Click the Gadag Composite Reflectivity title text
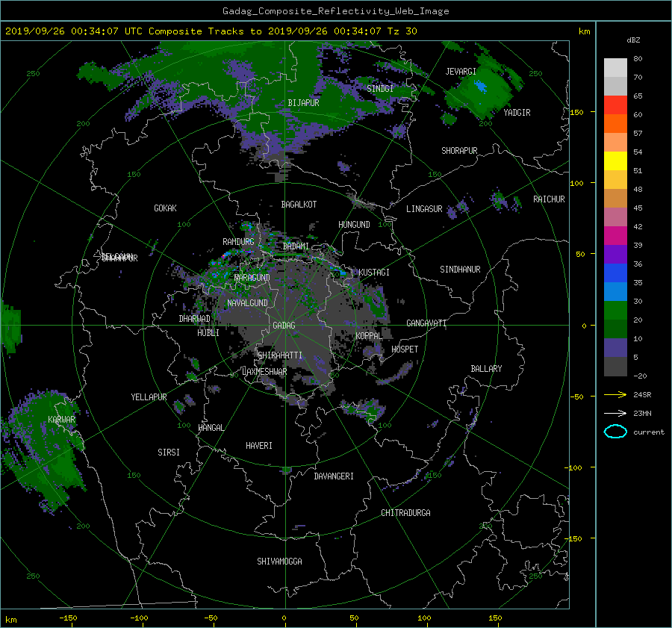 pyautogui.click(x=335, y=11)
